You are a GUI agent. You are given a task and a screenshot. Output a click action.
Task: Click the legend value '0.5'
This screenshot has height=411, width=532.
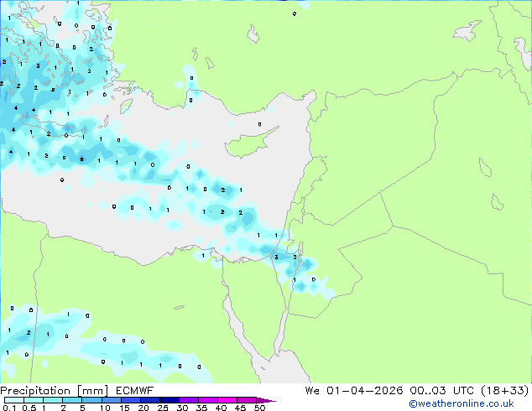(29, 408)
